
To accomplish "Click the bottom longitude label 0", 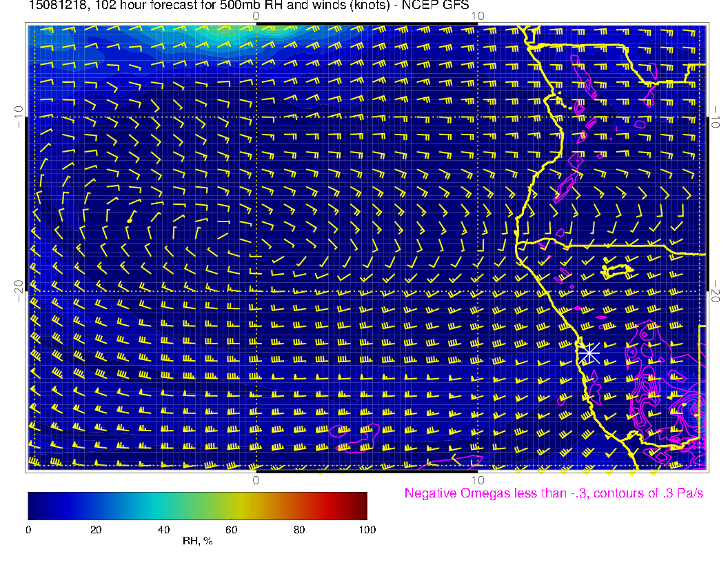I will pos(256,480).
